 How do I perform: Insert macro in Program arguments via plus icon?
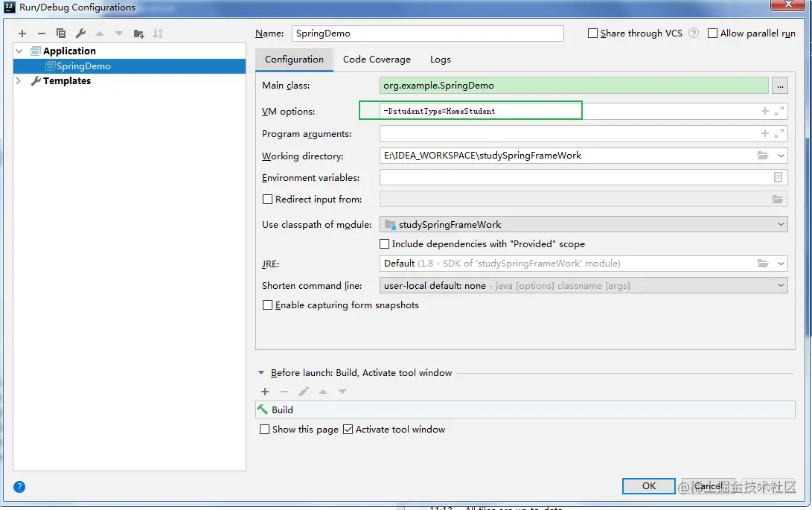[765, 133]
